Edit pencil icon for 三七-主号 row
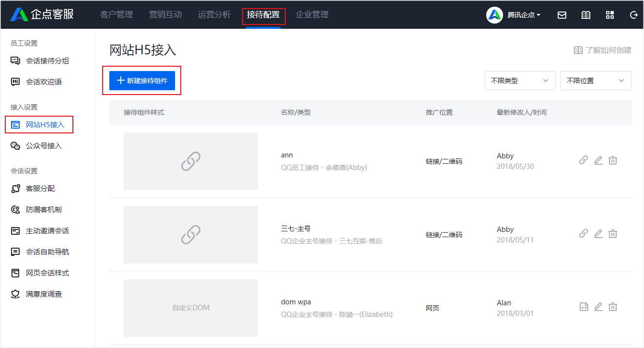Screen dimensions: 644x348 (598, 234)
